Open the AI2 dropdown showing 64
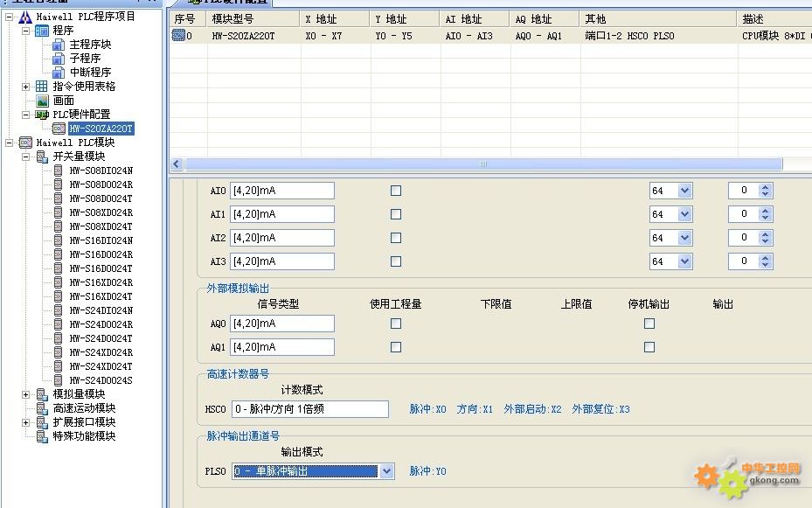Viewport: 812px width, 508px height. 684,238
